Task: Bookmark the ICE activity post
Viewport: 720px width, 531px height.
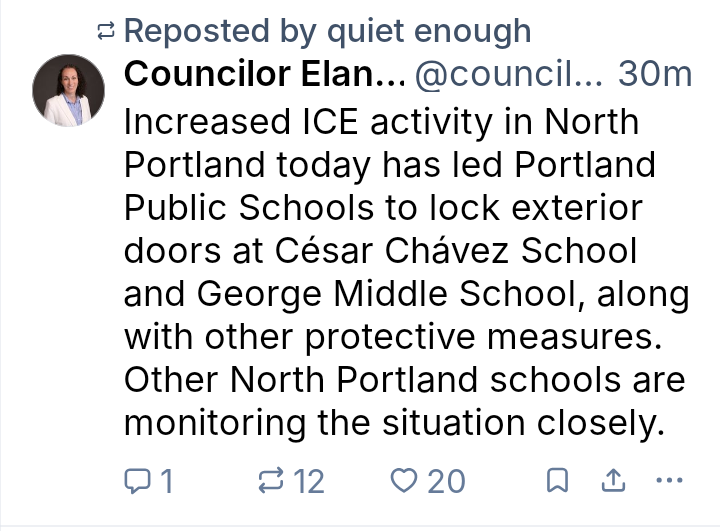Action: click(557, 481)
